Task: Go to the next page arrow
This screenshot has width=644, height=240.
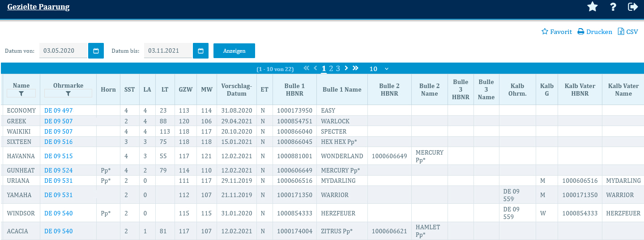Action: point(346,68)
